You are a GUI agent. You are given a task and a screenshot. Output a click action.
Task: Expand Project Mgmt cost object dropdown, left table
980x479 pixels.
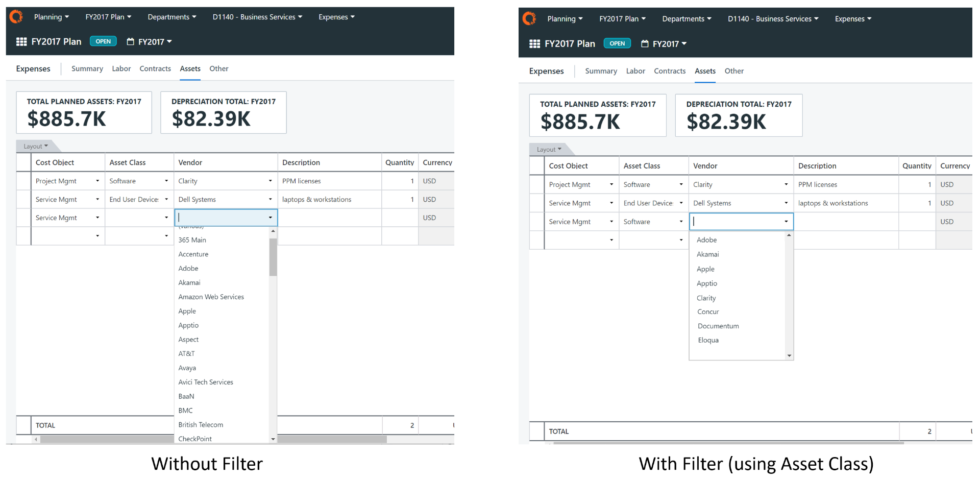97,181
